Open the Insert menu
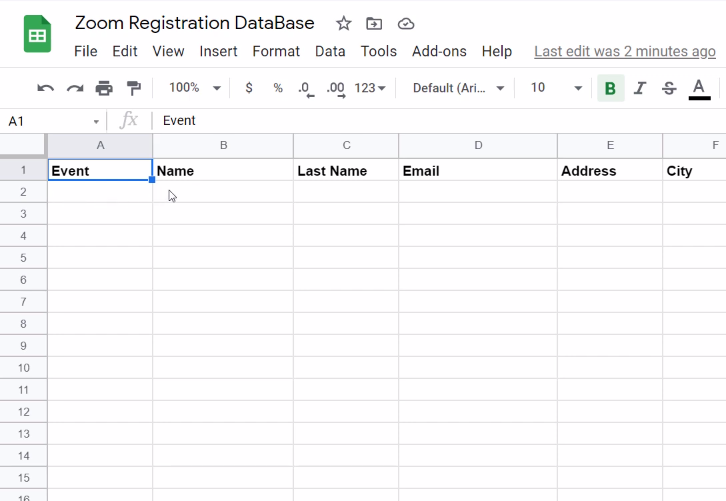This screenshot has width=726, height=501. pyautogui.click(x=219, y=51)
